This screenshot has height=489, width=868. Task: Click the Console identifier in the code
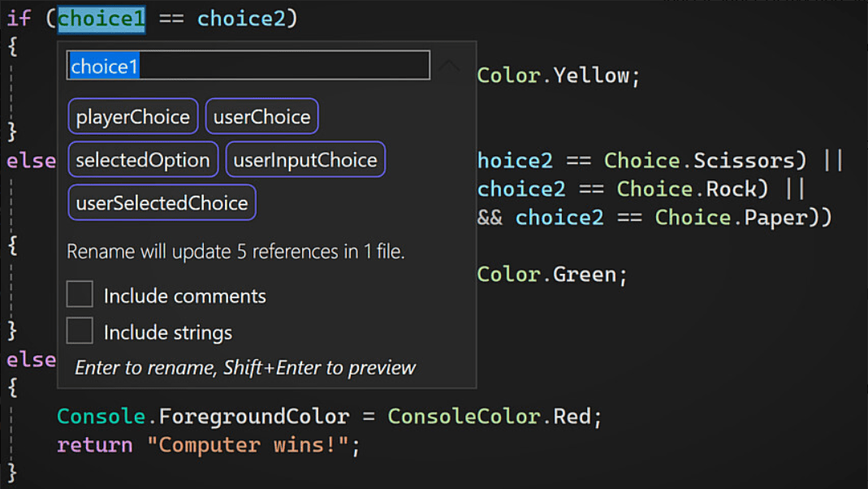(100, 416)
